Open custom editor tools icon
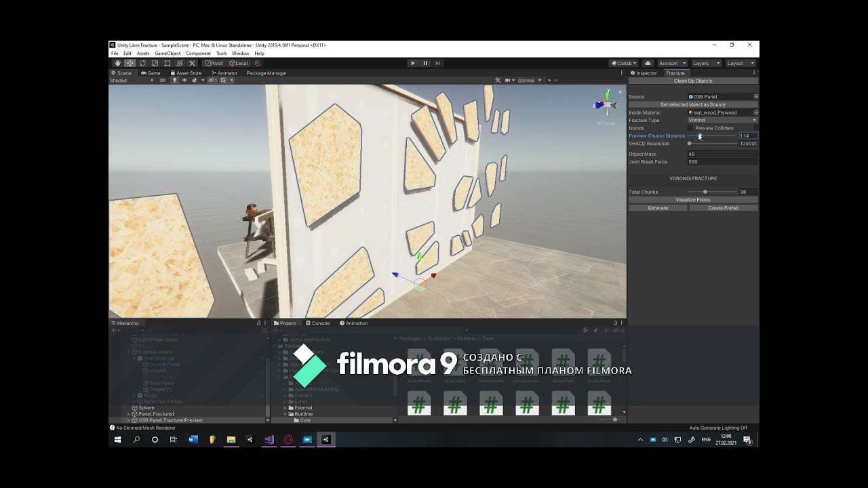The width and height of the screenshot is (868, 488). (x=192, y=63)
